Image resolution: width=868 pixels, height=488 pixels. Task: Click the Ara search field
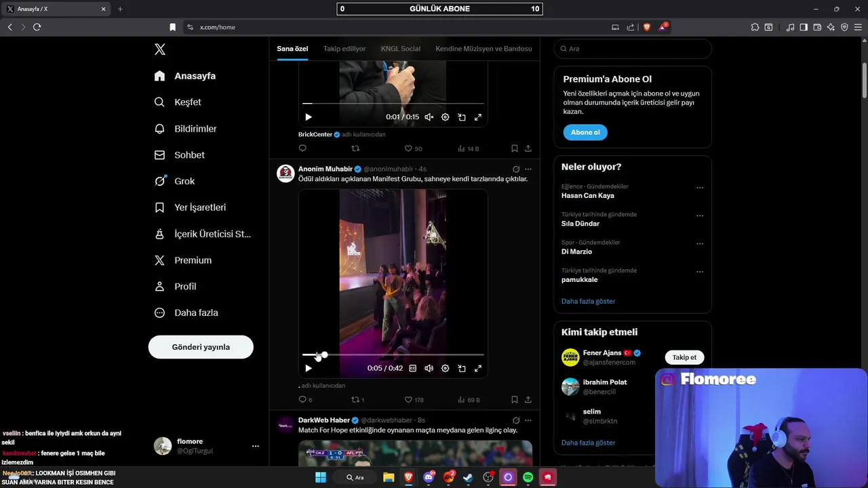tap(633, 49)
